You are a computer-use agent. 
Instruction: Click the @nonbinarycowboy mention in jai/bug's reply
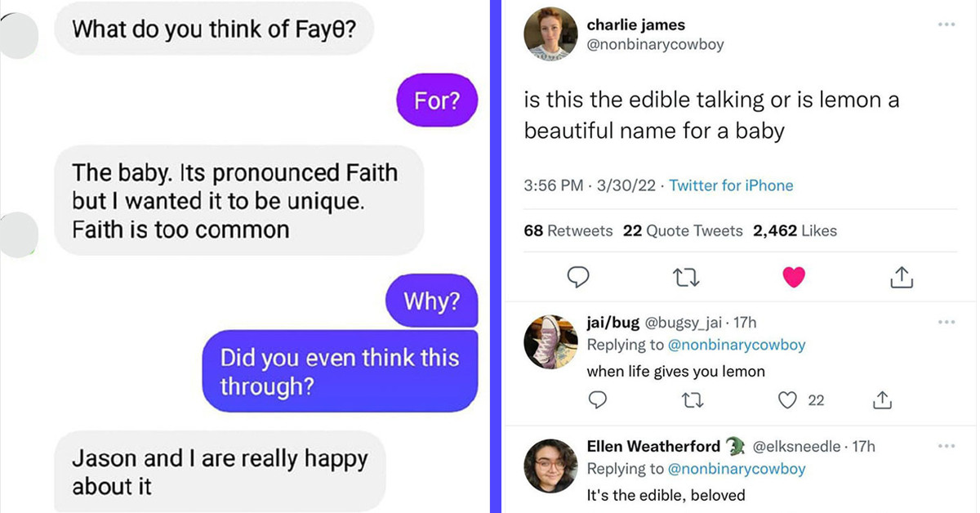tap(736, 345)
